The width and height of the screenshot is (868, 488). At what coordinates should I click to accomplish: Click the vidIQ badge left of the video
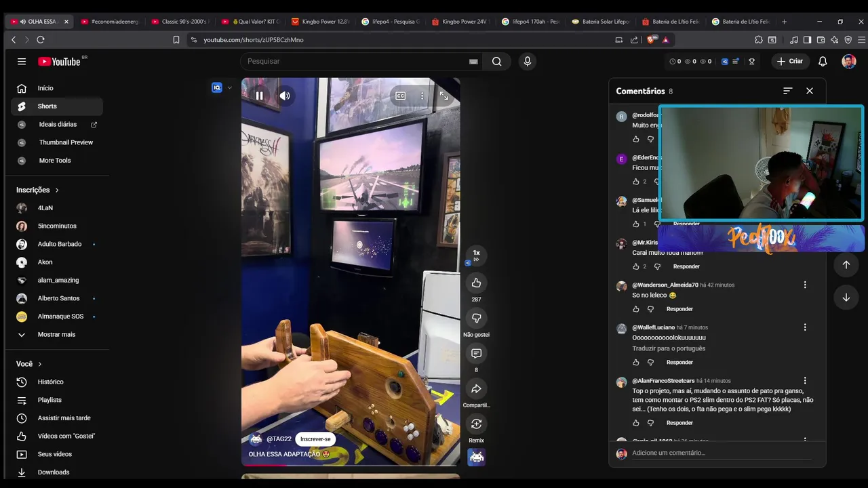(217, 87)
